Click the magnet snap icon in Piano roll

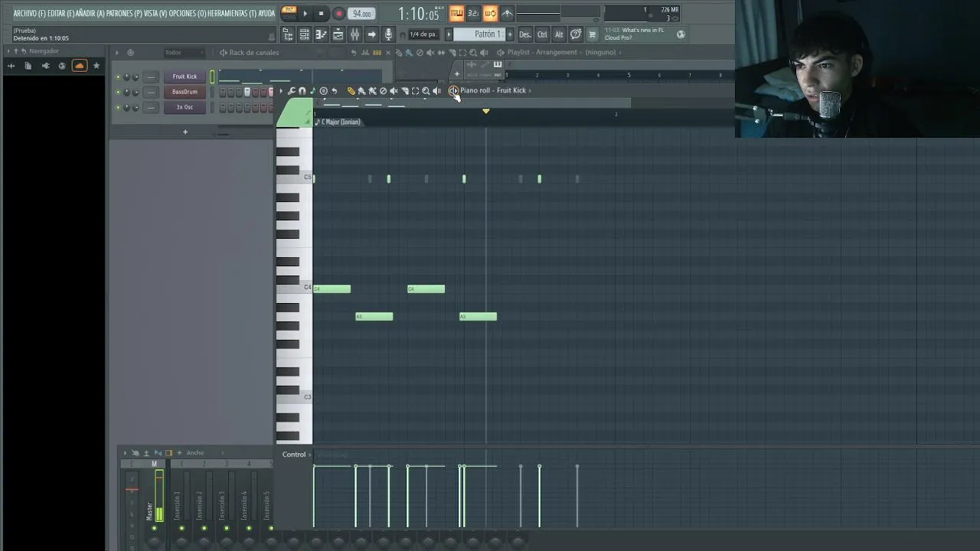pos(302,90)
